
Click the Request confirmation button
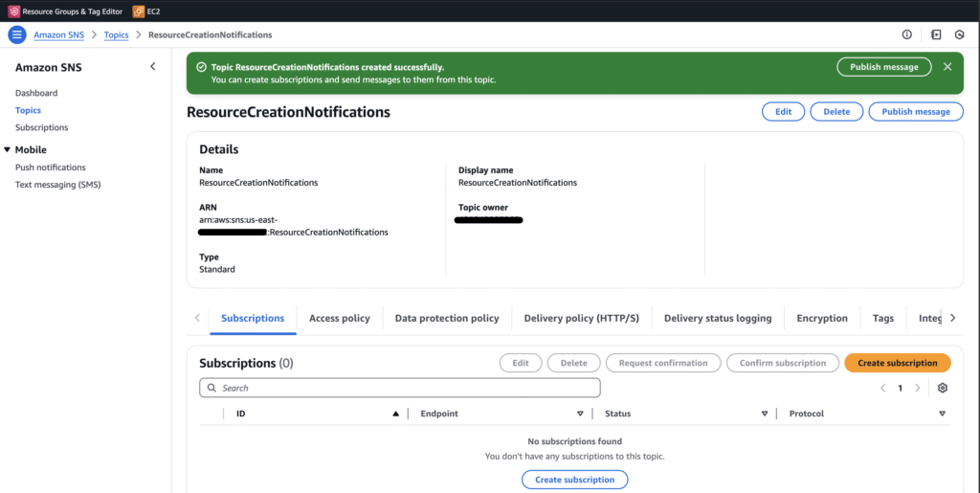(x=663, y=363)
